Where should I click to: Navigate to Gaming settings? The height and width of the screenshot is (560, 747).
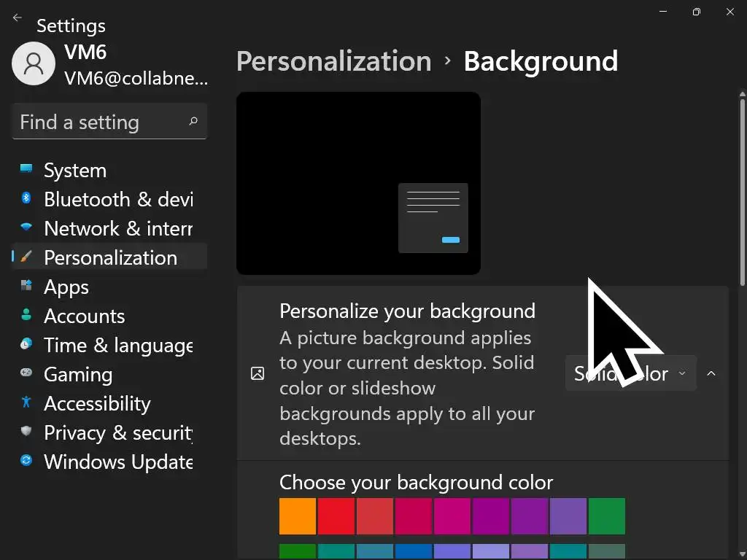point(78,374)
